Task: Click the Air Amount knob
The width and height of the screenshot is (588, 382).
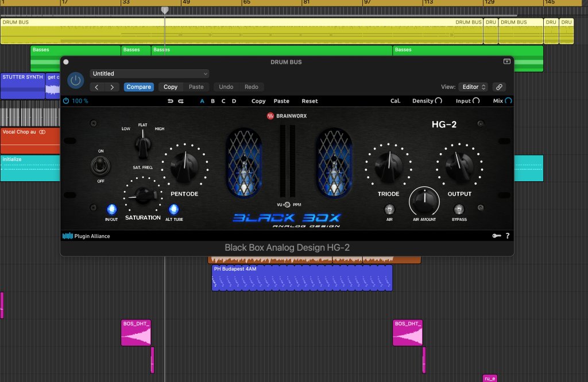Action: pos(424,201)
